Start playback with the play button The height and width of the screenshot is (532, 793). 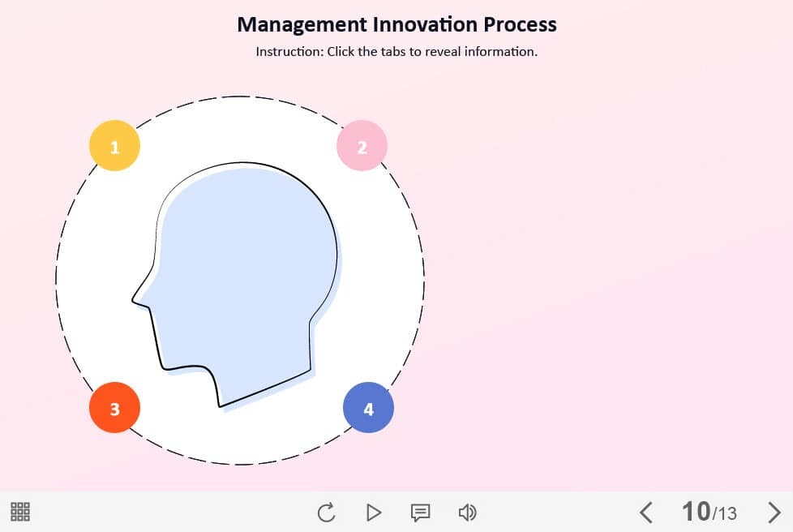[x=374, y=513]
